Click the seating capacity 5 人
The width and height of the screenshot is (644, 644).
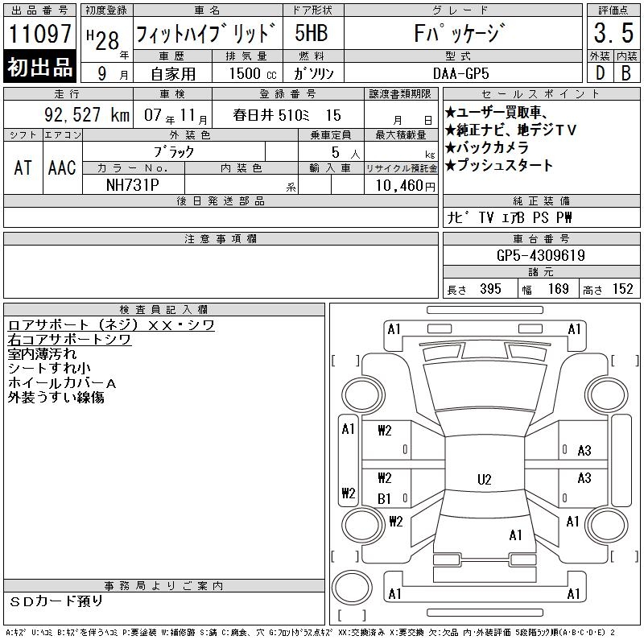(345, 153)
